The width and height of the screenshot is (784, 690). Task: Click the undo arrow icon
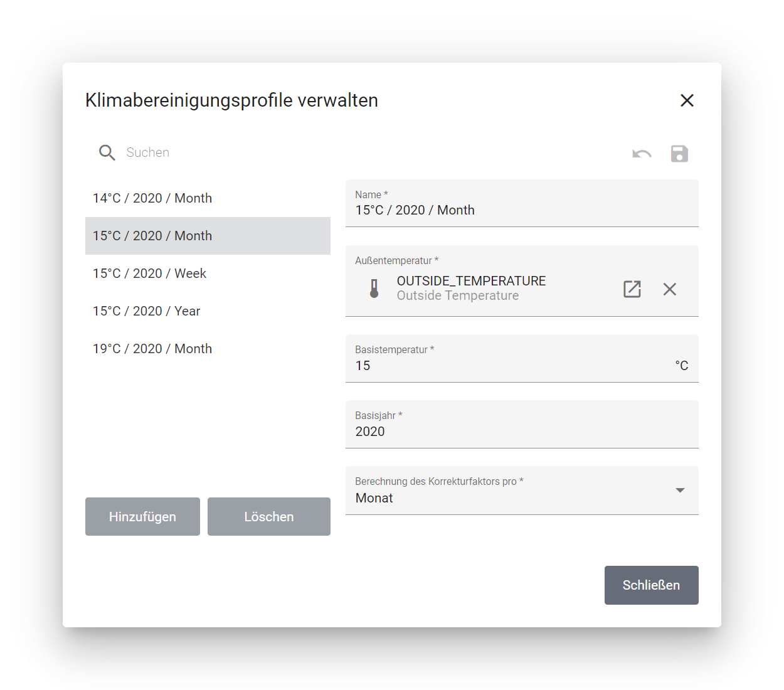pos(642,154)
